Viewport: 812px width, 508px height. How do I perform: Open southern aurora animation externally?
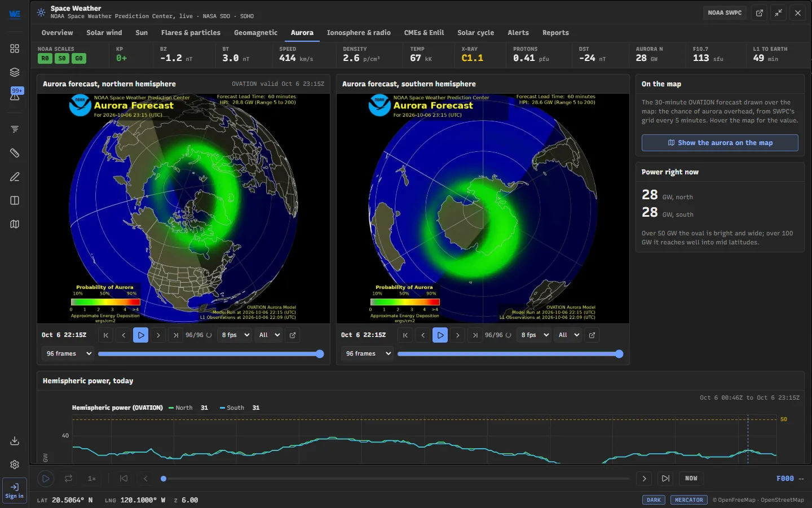tap(592, 335)
